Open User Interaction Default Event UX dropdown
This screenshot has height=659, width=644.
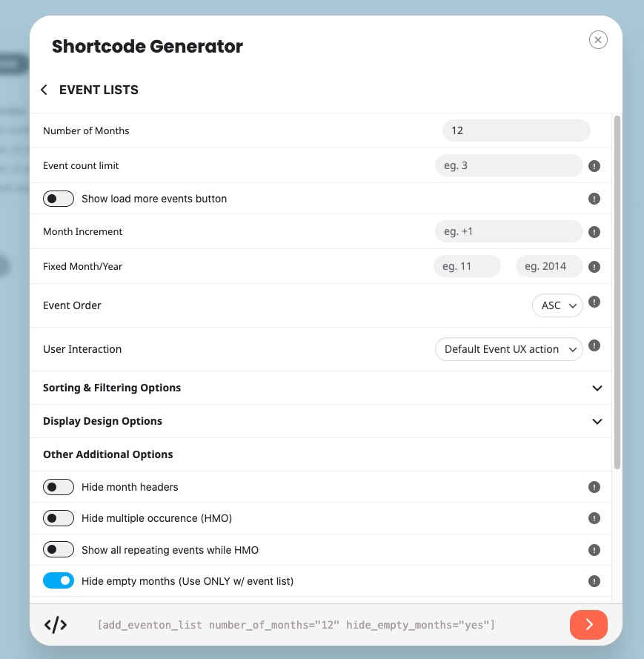point(508,349)
